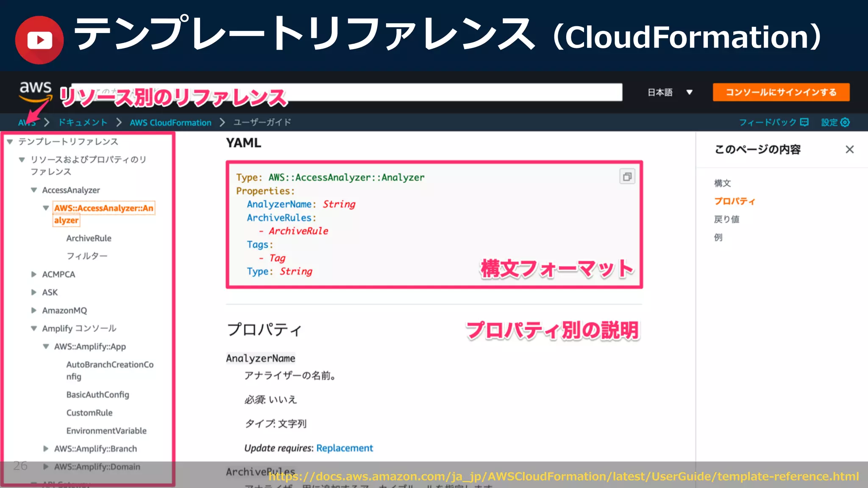Focus the documentation search field
This screenshot has width=868, height=488.
(x=347, y=92)
